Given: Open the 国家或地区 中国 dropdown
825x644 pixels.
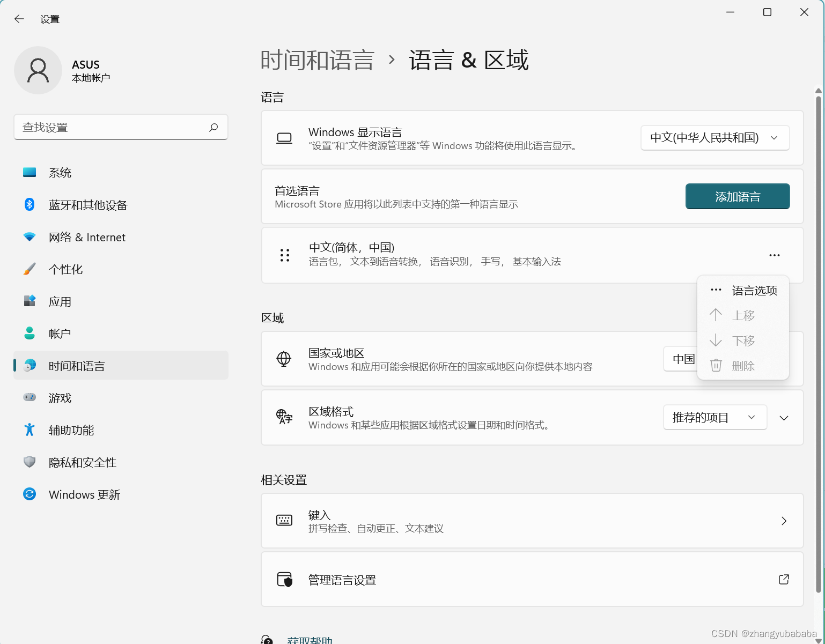Looking at the screenshot, I should click(680, 359).
